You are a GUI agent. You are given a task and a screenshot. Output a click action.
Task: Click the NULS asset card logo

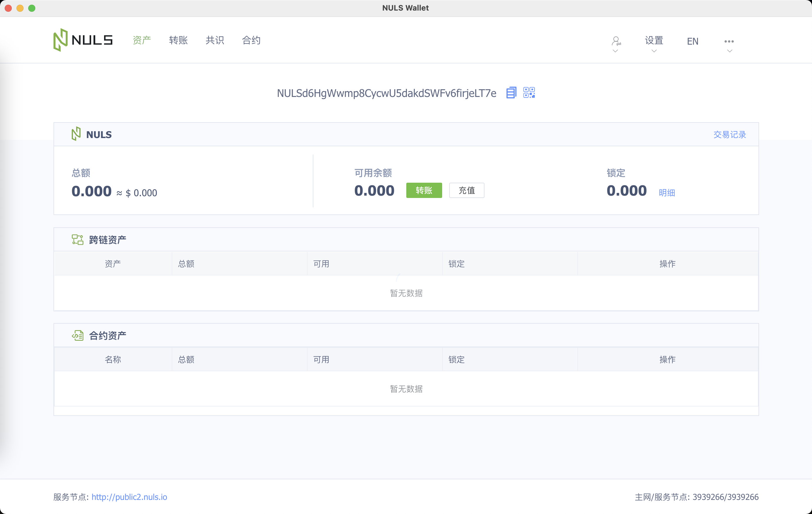(76, 134)
